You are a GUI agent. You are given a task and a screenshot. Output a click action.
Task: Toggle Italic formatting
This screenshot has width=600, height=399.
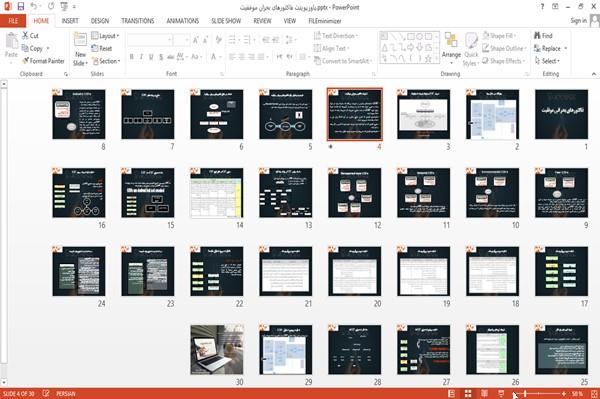141,57
